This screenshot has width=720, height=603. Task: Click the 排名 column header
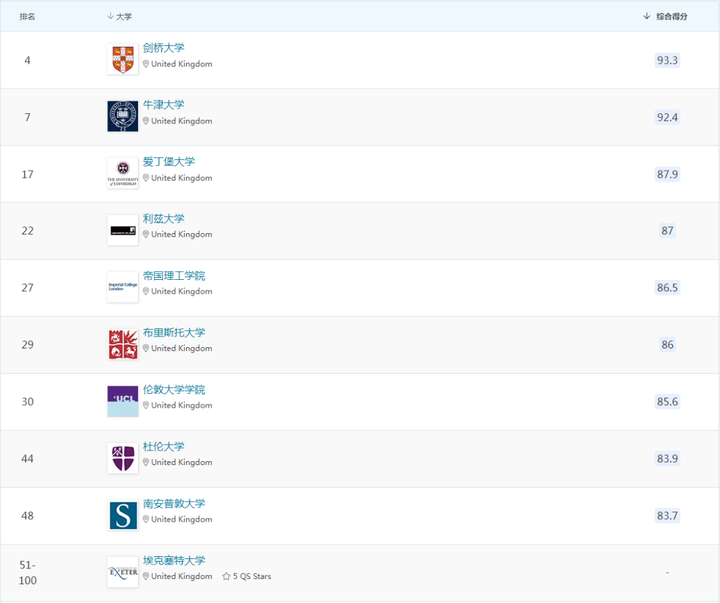[27, 17]
